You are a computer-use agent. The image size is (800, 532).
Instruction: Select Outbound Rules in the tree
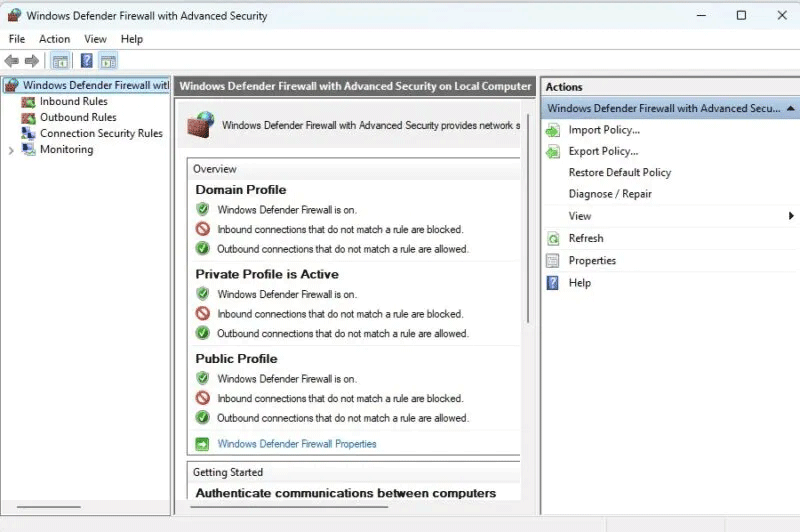click(79, 117)
